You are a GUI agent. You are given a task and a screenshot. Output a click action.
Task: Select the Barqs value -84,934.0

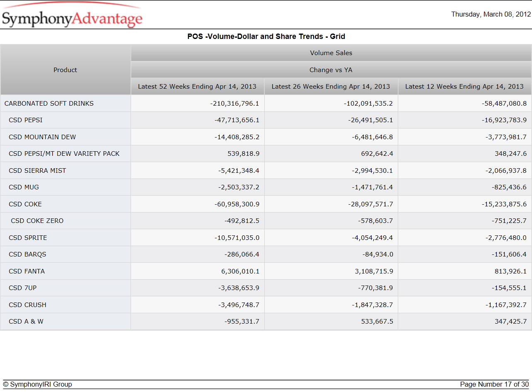[x=377, y=254]
